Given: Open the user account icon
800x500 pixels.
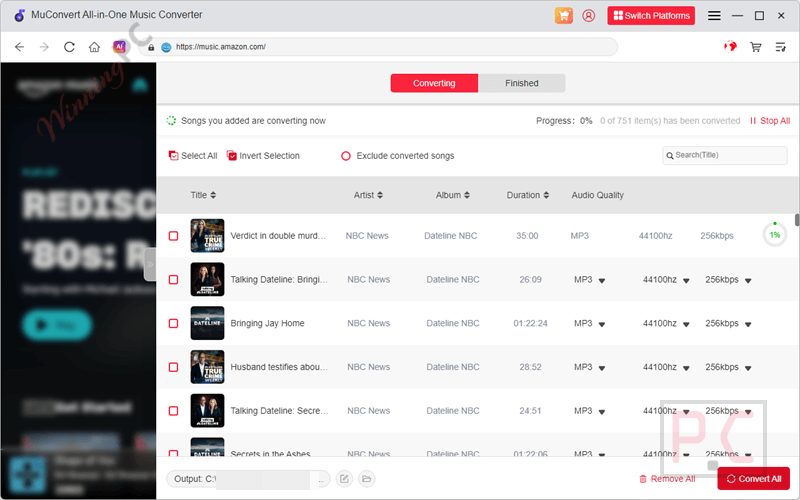Looking at the screenshot, I should click(588, 15).
